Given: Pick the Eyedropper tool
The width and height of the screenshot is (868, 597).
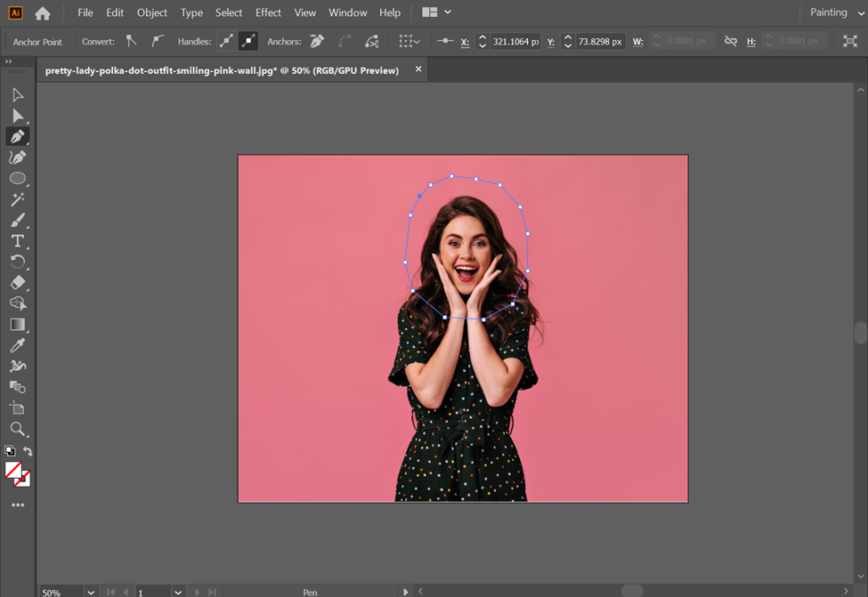Looking at the screenshot, I should 17,345.
